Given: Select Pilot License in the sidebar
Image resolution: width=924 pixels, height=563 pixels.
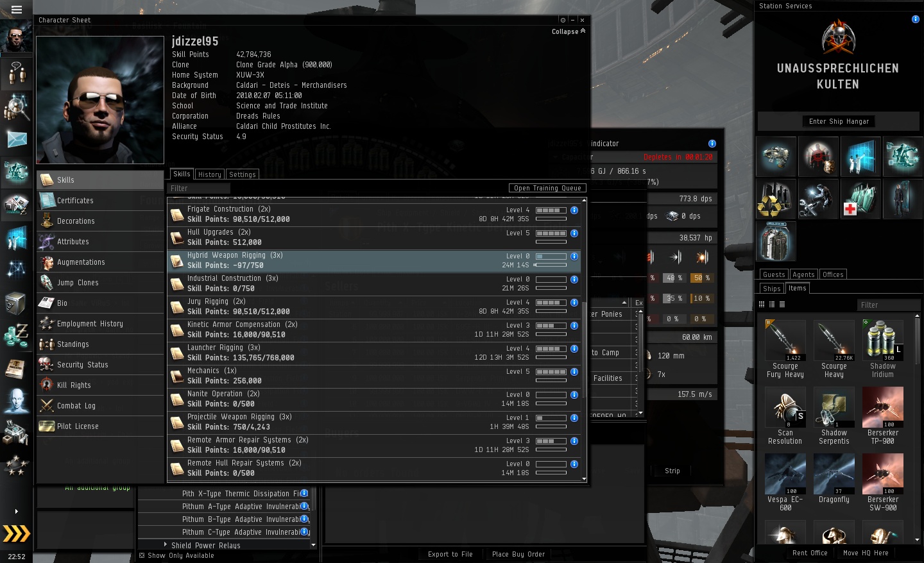Looking at the screenshot, I should pyautogui.click(x=100, y=426).
